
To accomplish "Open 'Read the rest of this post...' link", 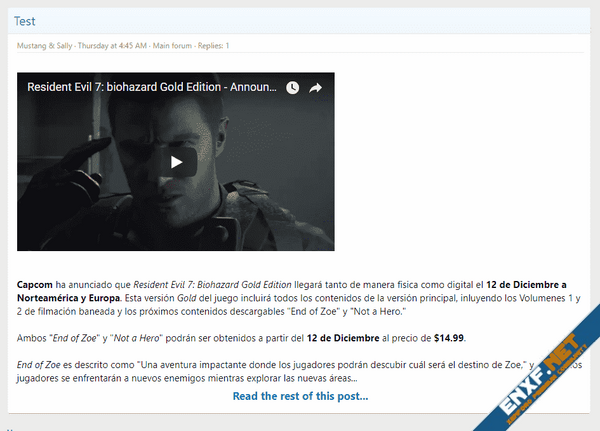I will pyautogui.click(x=300, y=396).
